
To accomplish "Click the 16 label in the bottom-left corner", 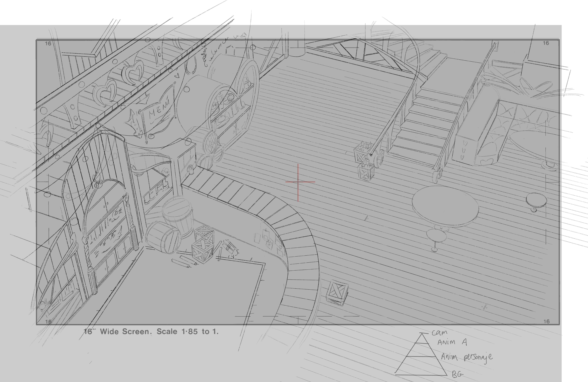I will point(49,321).
